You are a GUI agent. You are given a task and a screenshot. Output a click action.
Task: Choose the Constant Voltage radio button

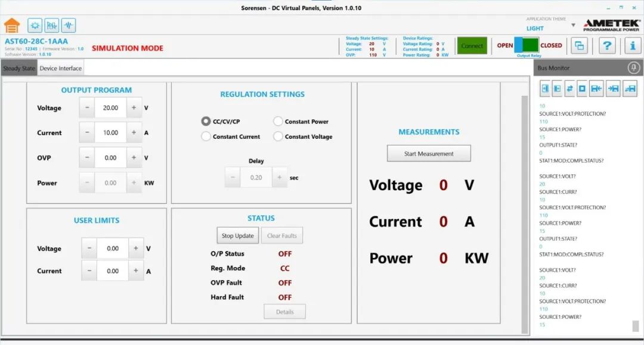coord(278,136)
